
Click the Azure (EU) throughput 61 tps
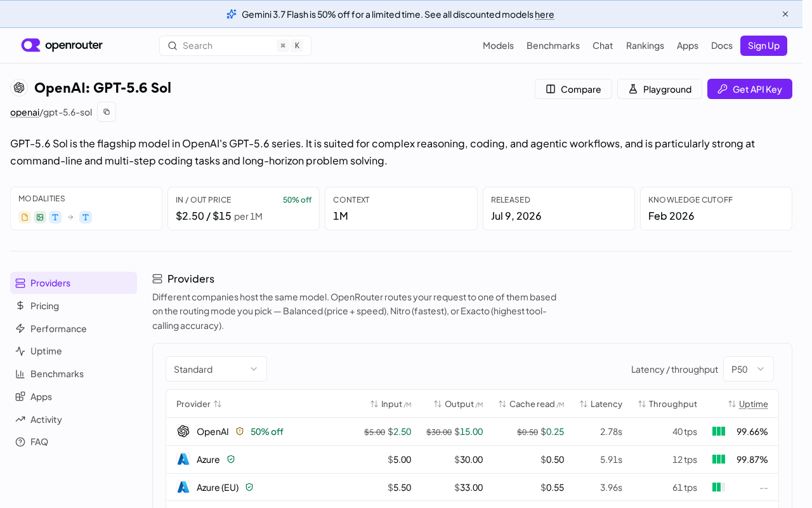click(x=684, y=488)
